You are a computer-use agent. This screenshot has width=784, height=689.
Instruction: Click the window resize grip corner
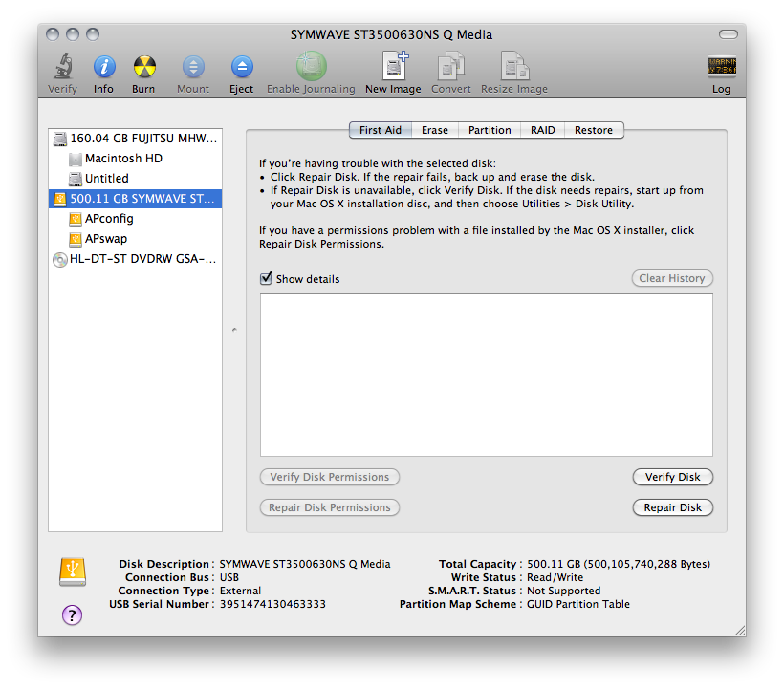(740, 631)
